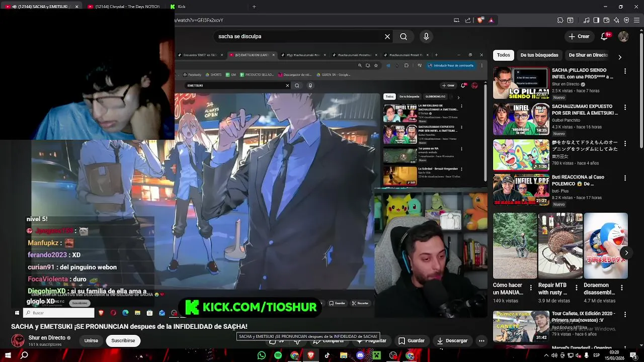Screen dimensions: 644x362
Task: Open Spotify from the taskbar
Action: point(278,355)
